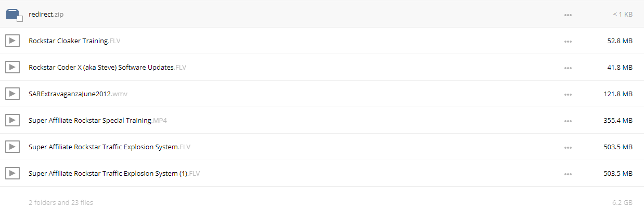The width and height of the screenshot is (644, 220).
Task: Show more options for SARExtravaganzaJune2012.wmv
Action: point(568,94)
